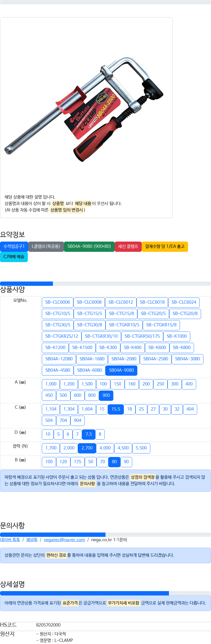Viewport: 211px width, 644px height.
Task: Choose B (mm) value 175
Action: pyautogui.click(x=77, y=462)
